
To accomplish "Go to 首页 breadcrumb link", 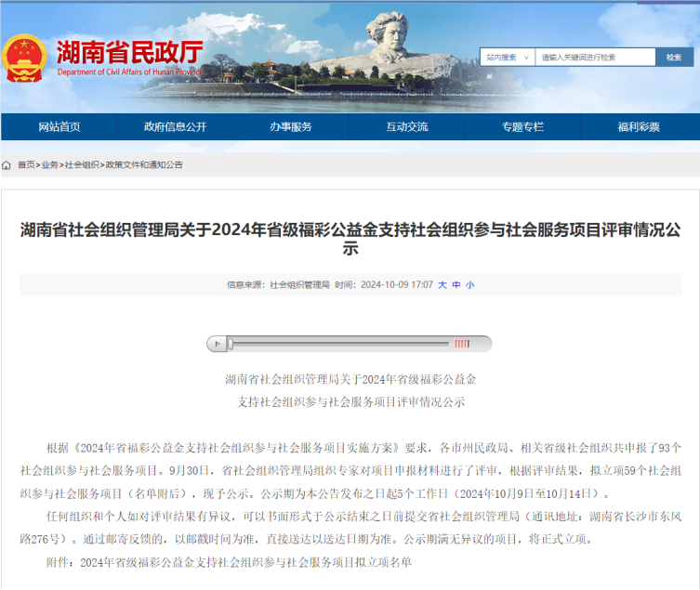I will 26,165.
